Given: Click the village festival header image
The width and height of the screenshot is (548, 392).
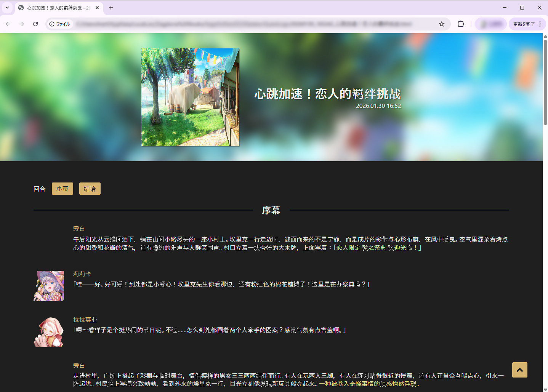Looking at the screenshot, I should pos(190,97).
